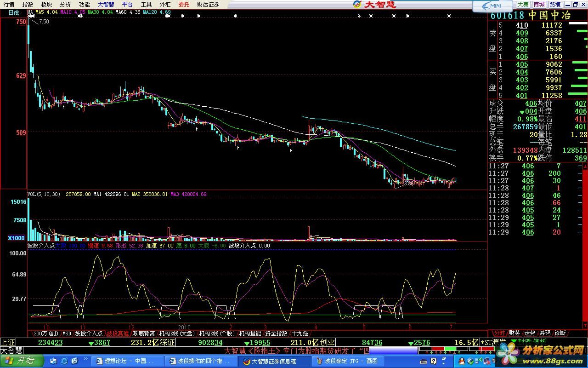Open the 工具 menu

[146, 4]
